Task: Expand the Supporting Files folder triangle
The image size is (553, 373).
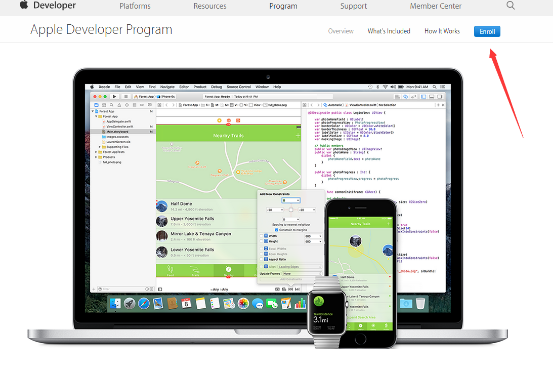Action: [100, 147]
